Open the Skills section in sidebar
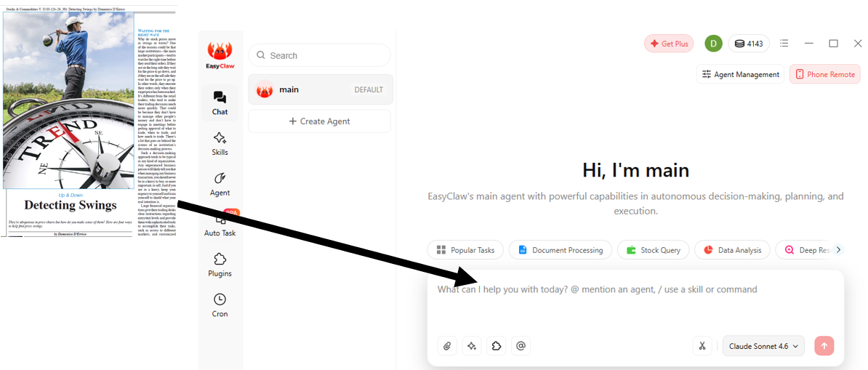The image size is (868, 370). tap(220, 143)
